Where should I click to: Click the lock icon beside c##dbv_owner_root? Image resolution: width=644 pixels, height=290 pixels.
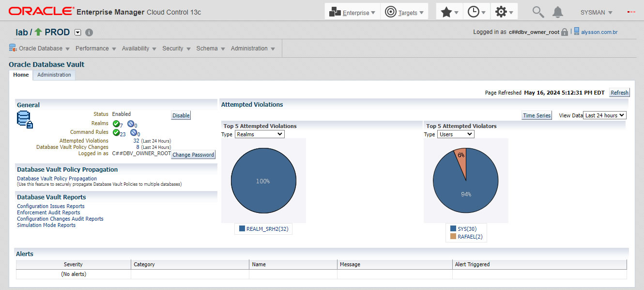click(565, 32)
